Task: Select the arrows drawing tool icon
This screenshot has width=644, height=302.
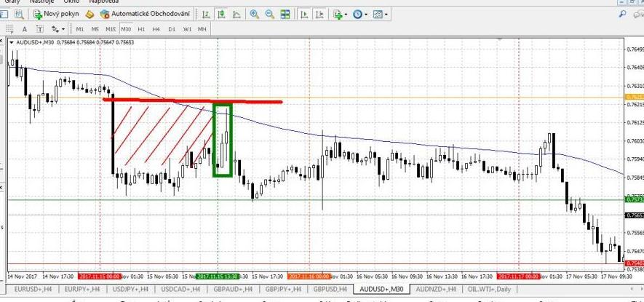Action: (x=55, y=29)
